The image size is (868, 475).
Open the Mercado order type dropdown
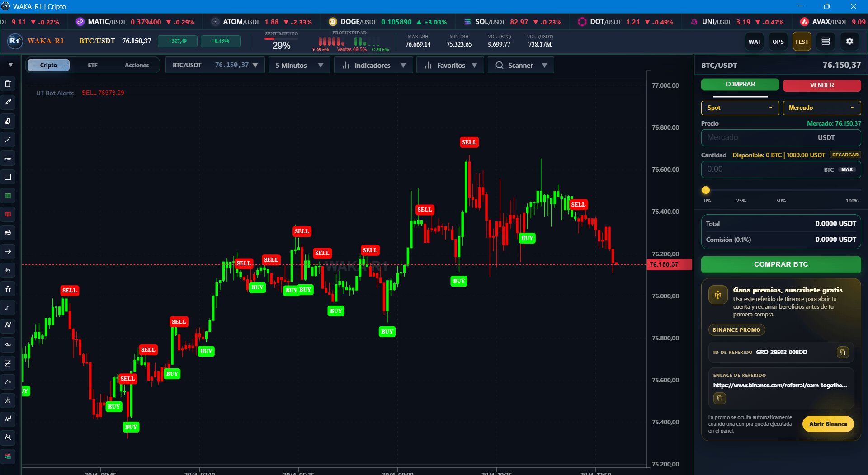point(822,108)
